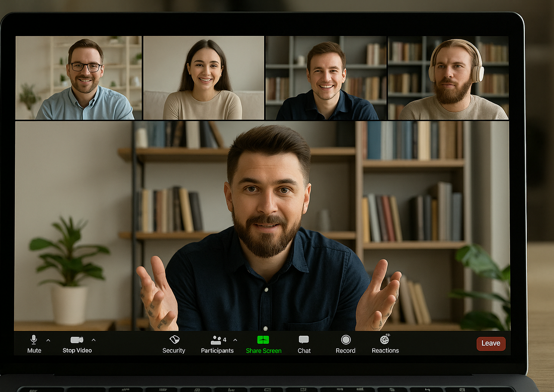
Task: Click the Record circle icon
Action: pos(346,339)
